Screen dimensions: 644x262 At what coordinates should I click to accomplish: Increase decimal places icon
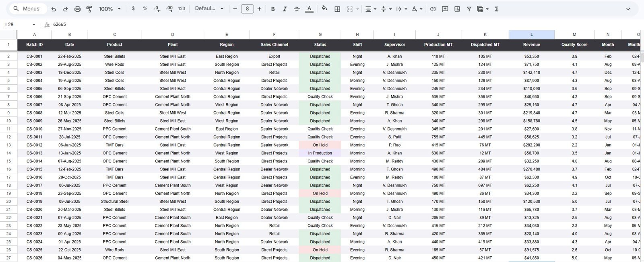(169, 8)
